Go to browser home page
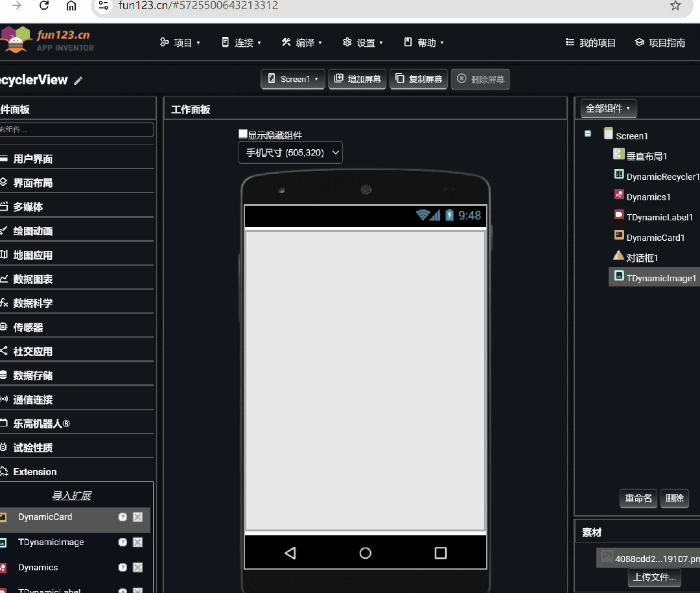700x593 pixels. click(71, 5)
